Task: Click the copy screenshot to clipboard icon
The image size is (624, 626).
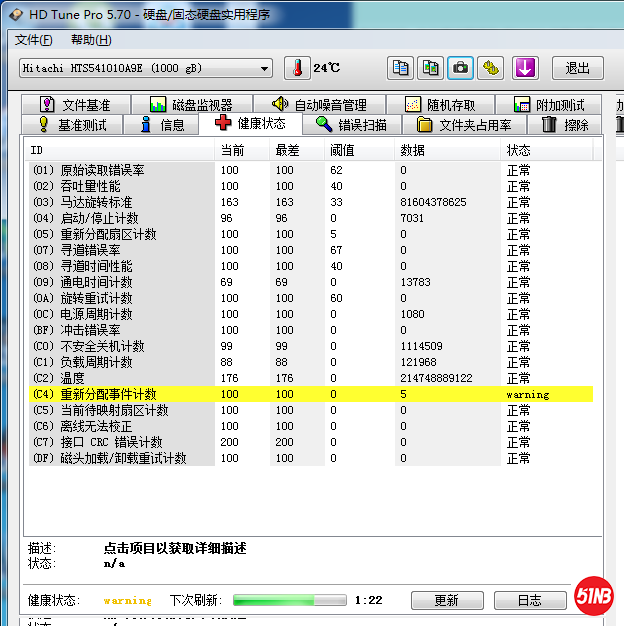Action: coord(430,68)
